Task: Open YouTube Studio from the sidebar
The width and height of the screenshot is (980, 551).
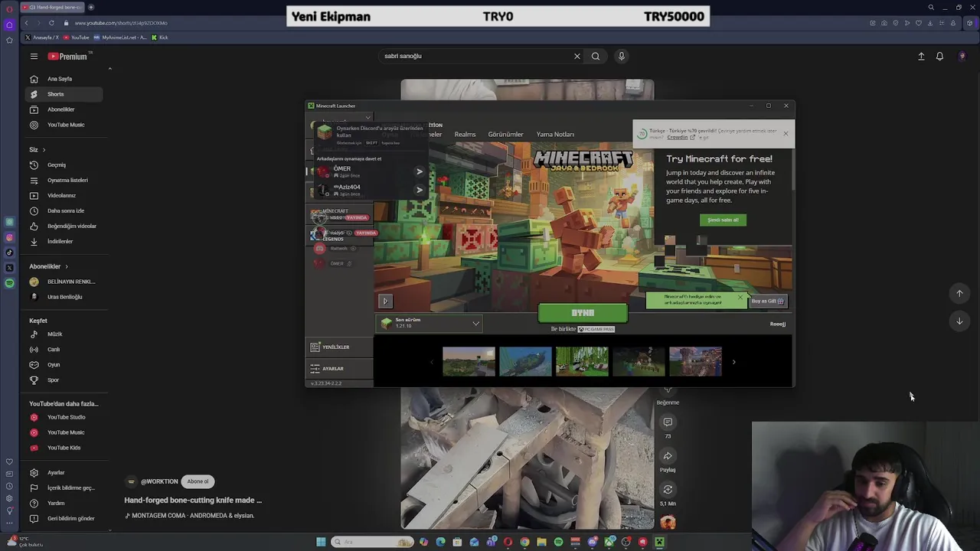Action: [x=64, y=417]
